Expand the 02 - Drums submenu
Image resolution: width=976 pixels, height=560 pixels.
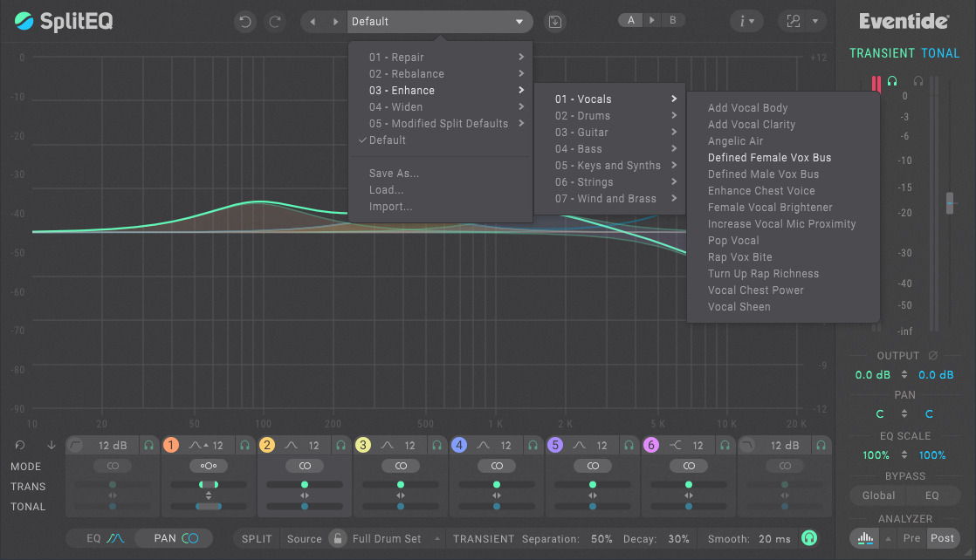(x=610, y=116)
